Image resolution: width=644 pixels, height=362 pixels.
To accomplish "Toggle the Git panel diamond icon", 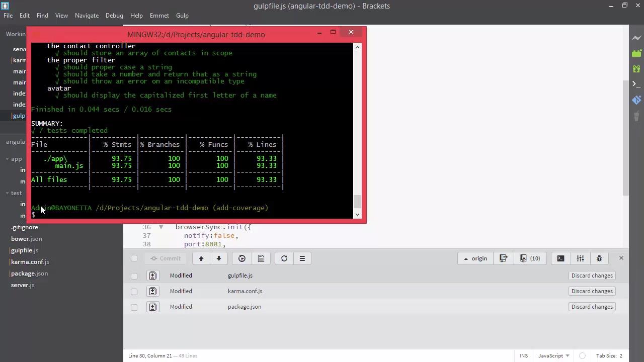I will pos(636,100).
